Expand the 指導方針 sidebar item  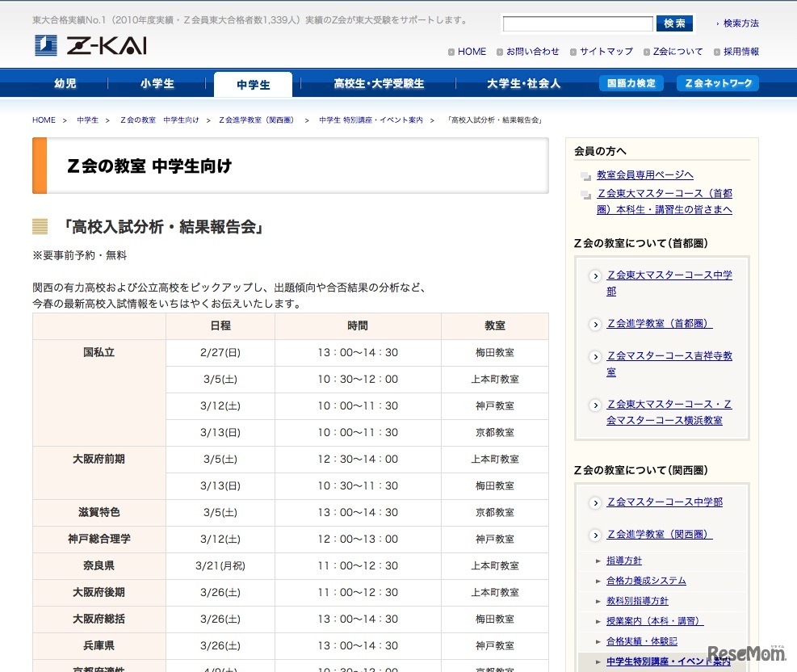(624, 560)
